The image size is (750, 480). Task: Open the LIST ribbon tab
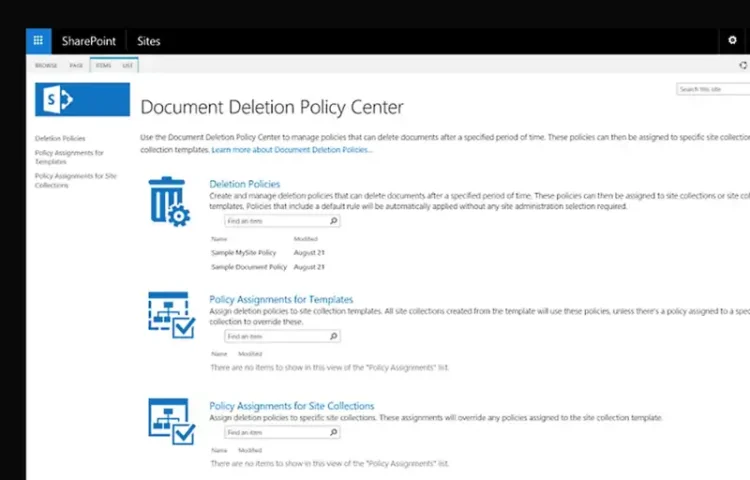pyautogui.click(x=128, y=65)
